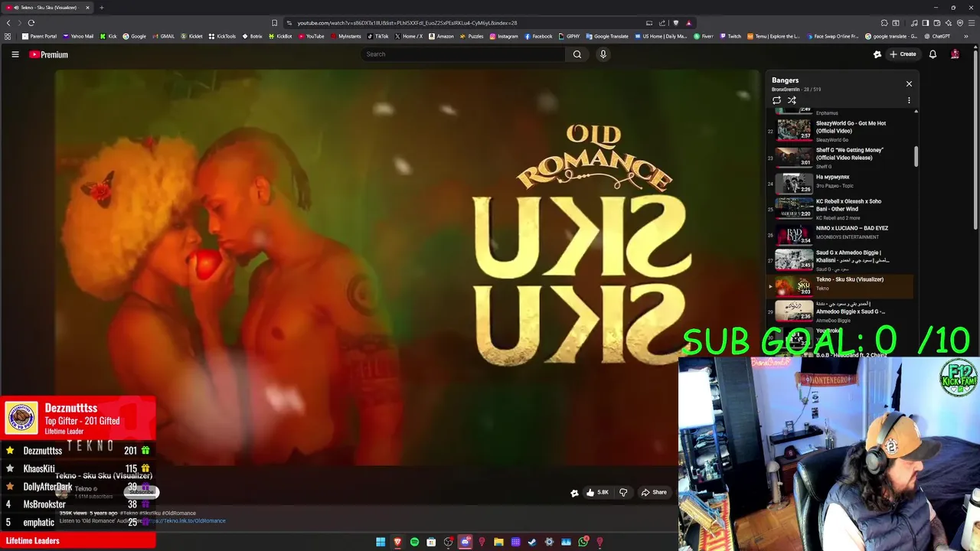Toggle playlist loop in Bangers panel
The height and width of the screenshot is (551, 980).
click(776, 100)
